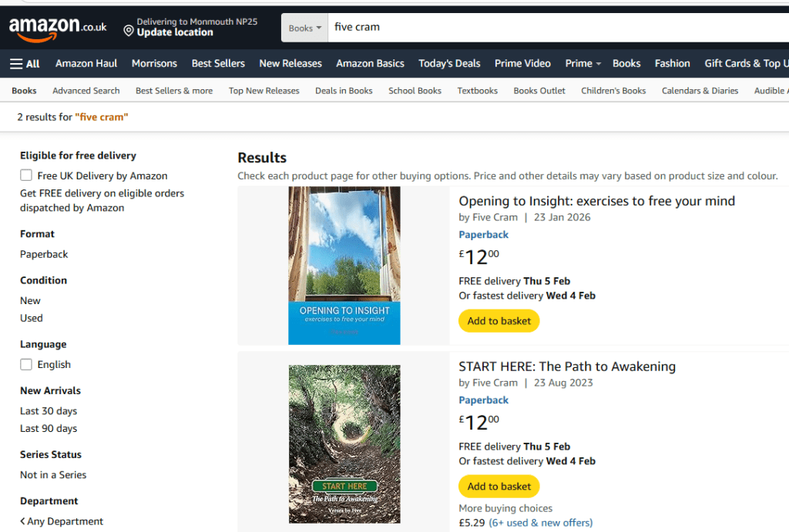Screen dimensions: 789x532
Task: Open the Books Outlet subnav tab
Action: [539, 91]
